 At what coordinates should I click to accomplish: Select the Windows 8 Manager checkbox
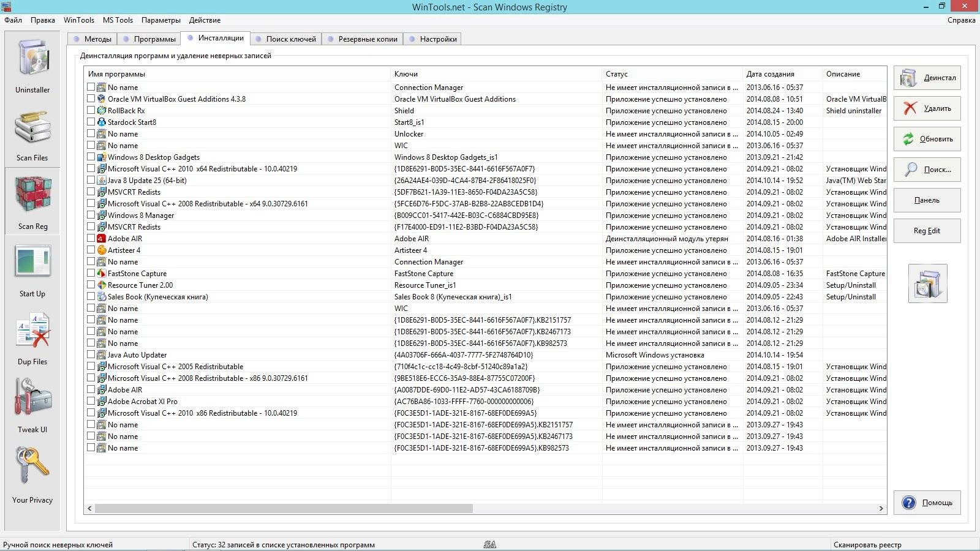point(91,215)
